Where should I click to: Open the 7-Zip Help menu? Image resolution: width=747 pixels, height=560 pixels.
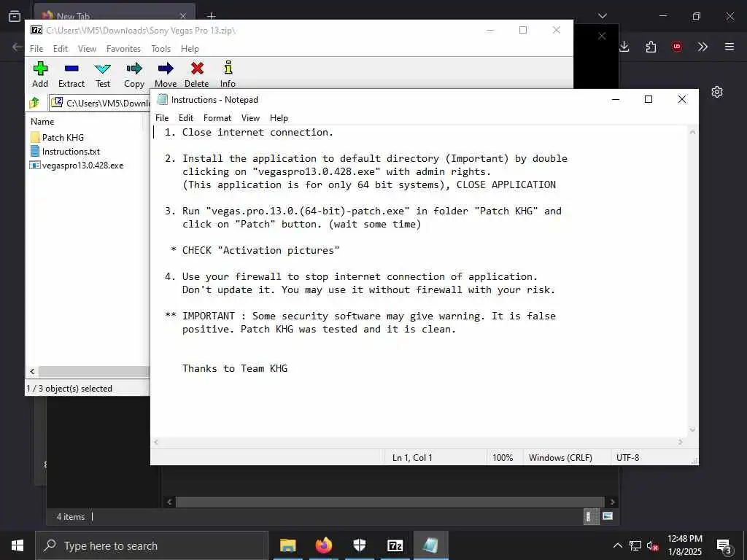(190, 49)
